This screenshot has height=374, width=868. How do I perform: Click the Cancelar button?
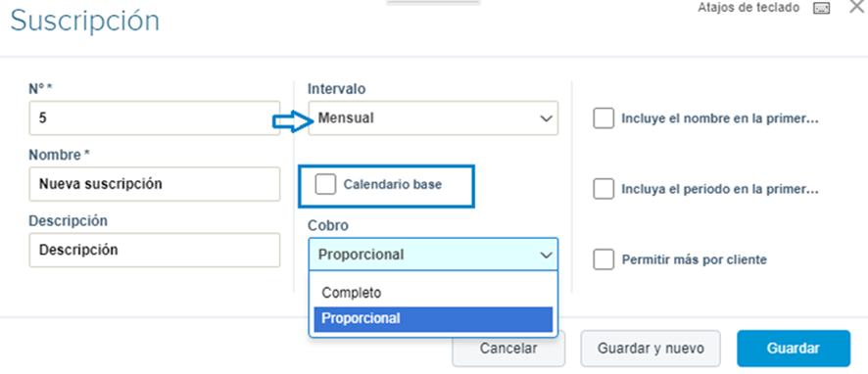pyautogui.click(x=508, y=349)
